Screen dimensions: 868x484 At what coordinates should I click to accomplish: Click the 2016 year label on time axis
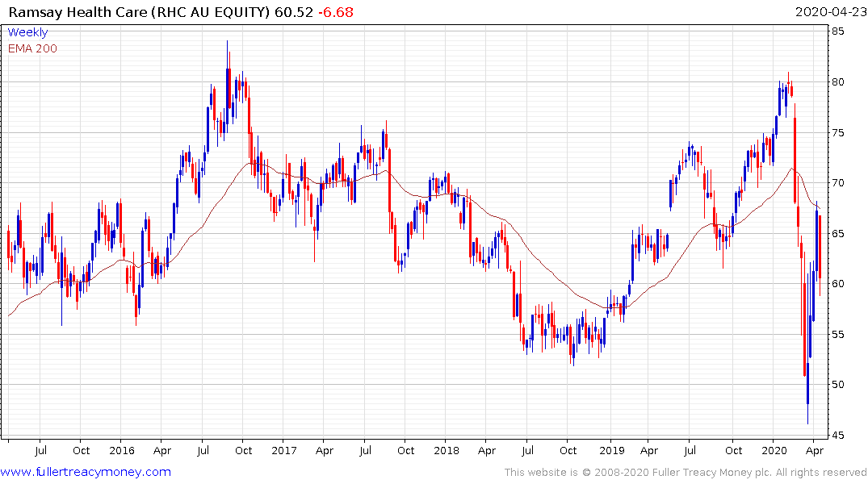(x=122, y=450)
